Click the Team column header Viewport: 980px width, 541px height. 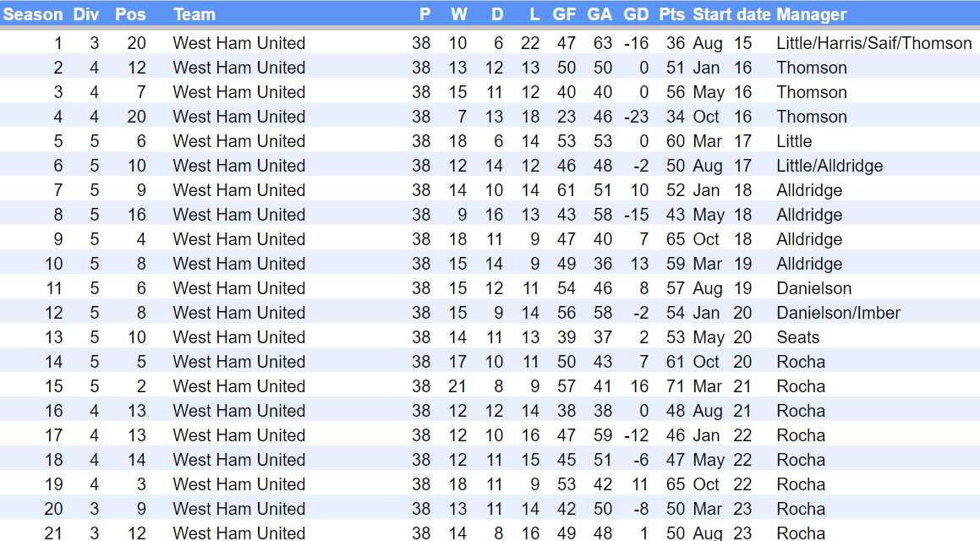pyautogui.click(x=194, y=14)
